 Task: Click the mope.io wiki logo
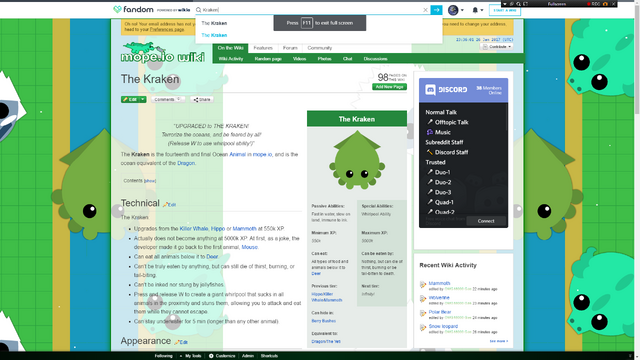click(x=162, y=53)
